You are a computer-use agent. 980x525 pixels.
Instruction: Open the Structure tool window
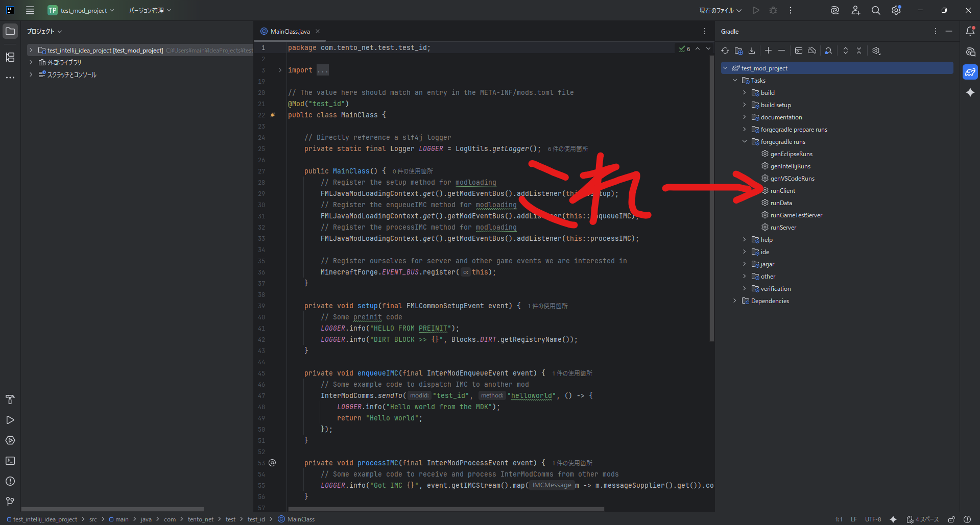[10, 57]
